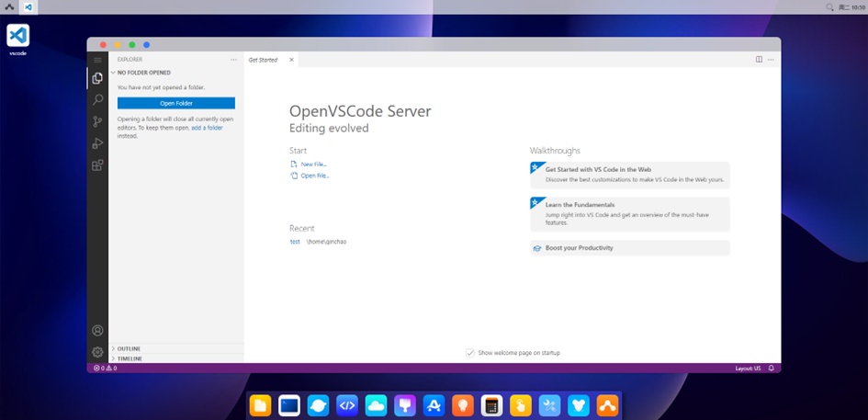The height and width of the screenshot is (420, 868).
Task: Expand the OUTLINE section
Action: click(176, 348)
